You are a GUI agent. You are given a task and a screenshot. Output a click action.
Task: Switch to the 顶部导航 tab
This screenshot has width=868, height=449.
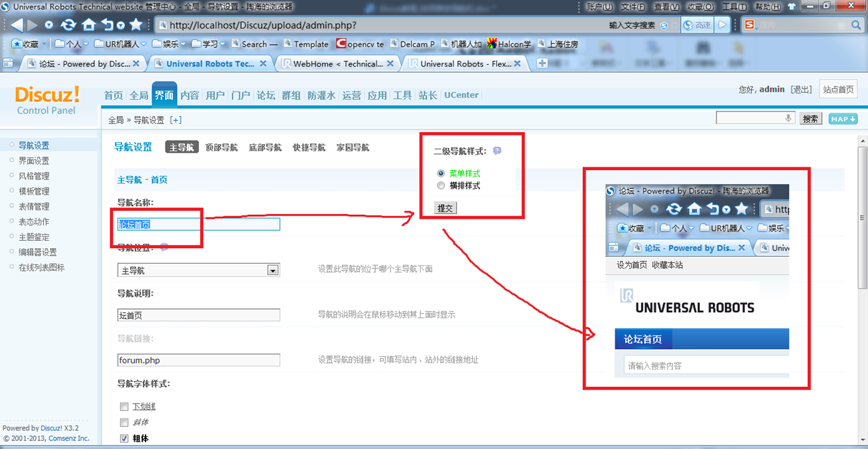tap(221, 147)
